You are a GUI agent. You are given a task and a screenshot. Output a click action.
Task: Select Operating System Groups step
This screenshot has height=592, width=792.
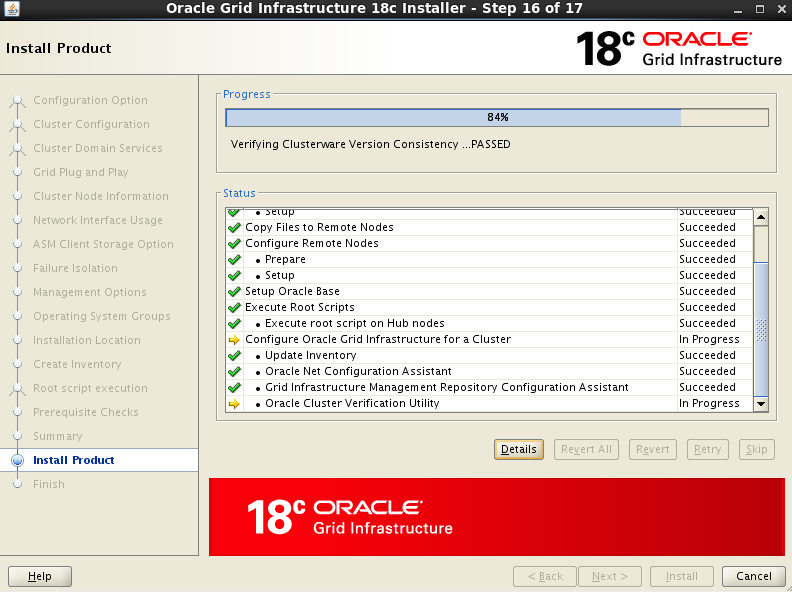pyautogui.click(x=102, y=316)
